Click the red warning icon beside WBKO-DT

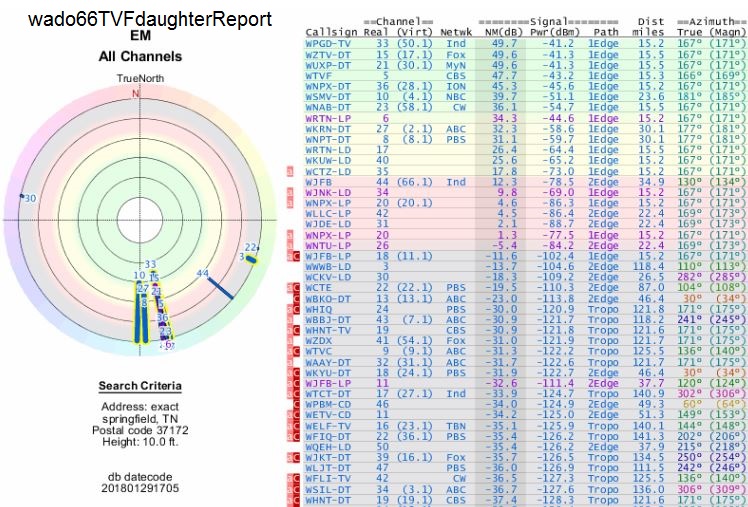point(295,298)
